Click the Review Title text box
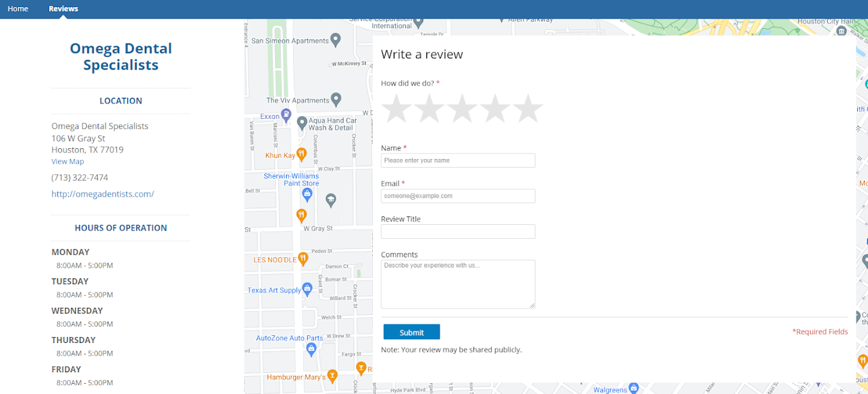868x394 pixels. tap(458, 231)
